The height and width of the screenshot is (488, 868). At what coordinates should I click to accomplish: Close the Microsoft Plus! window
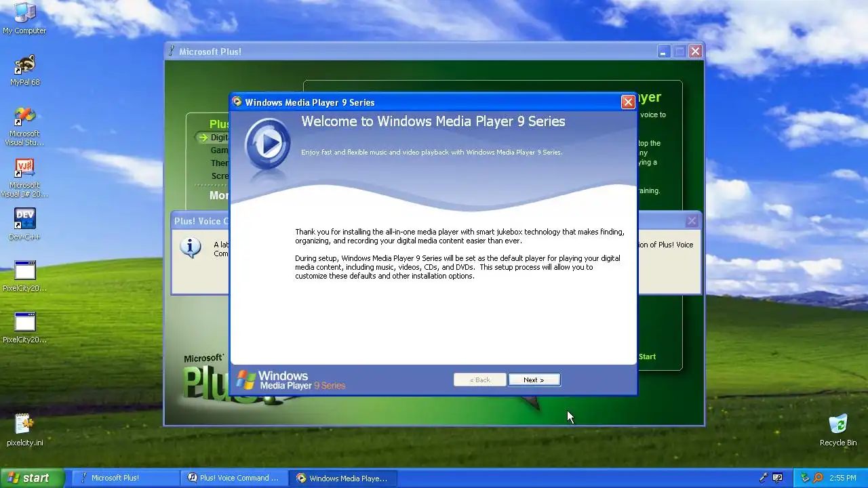pyautogui.click(x=695, y=52)
